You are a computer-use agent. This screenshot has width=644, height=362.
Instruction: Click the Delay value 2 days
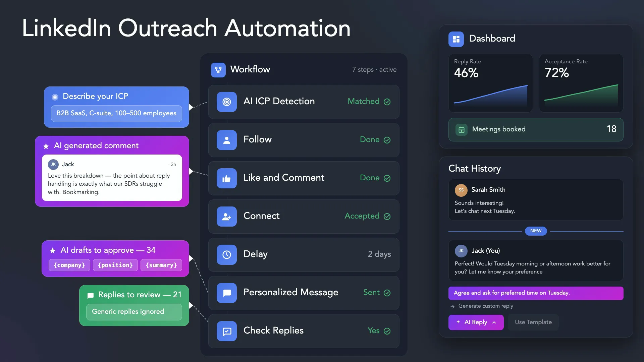point(379,254)
